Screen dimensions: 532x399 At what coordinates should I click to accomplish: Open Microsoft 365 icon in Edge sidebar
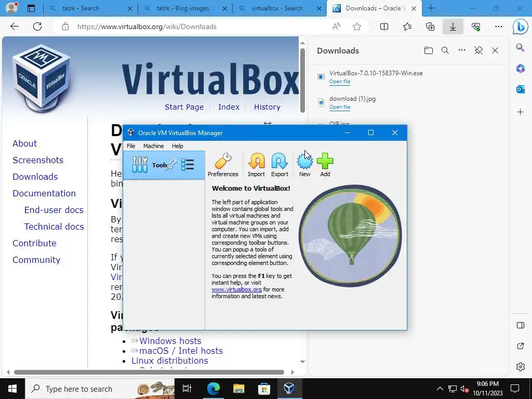[520, 68]
